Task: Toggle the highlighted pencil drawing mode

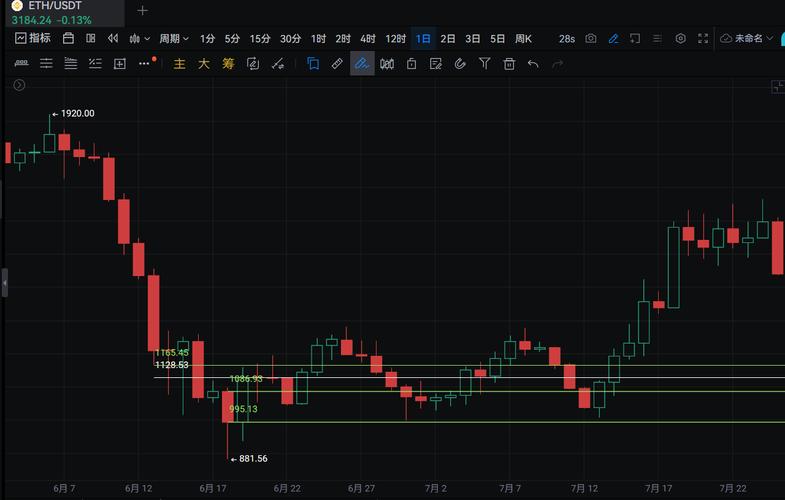Action: coord(361,64)
